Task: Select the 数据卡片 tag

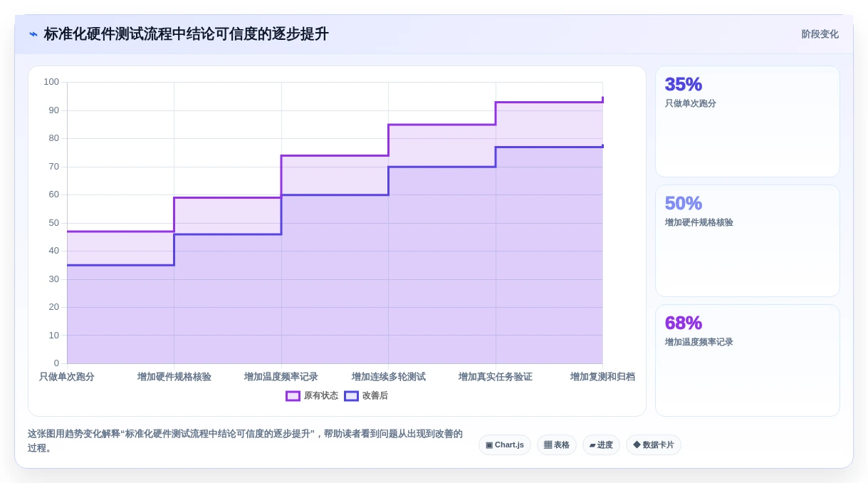Action: click(x=654, y=445)
